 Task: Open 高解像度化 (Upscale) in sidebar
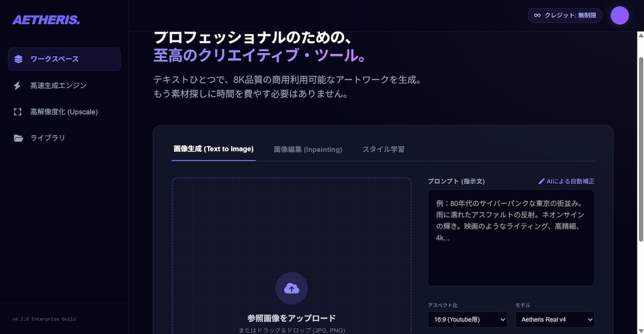pyautogui.click(x=64, y=112)
